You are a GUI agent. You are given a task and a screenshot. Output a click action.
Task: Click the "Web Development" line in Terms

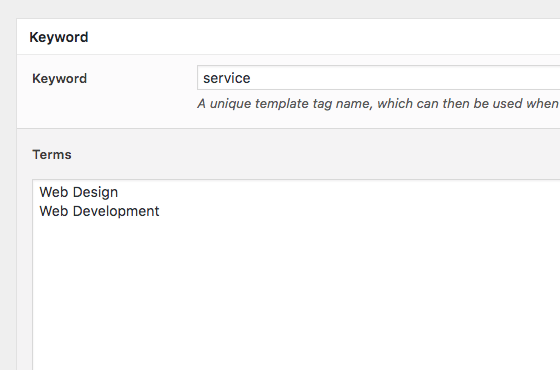pos(99,211)
